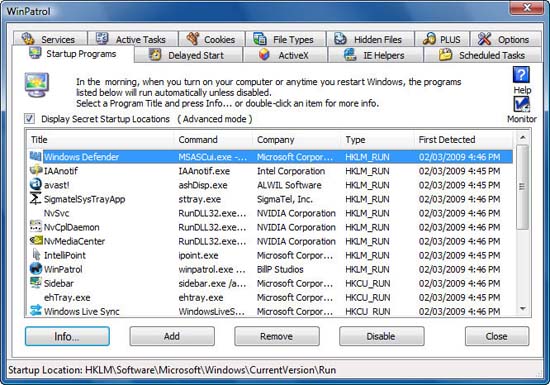Click the File Types tab icon
The width and height of the screenshot is (550, 385).
click(260, 39)
